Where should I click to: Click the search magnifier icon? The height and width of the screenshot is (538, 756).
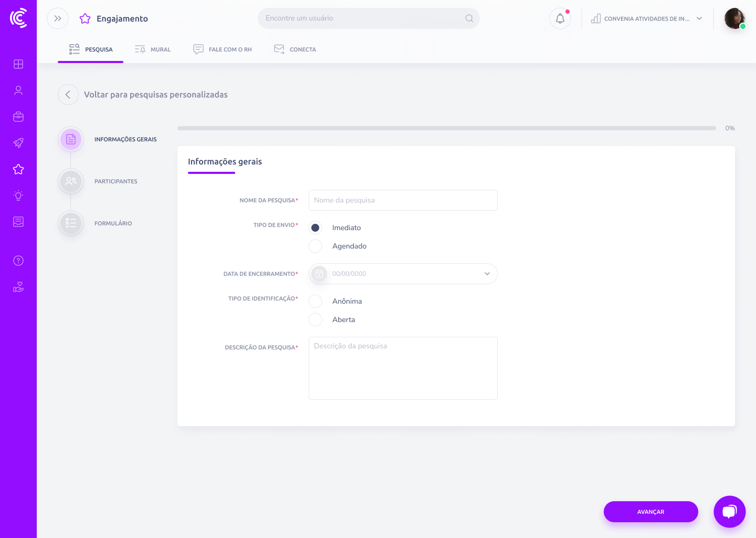click(x=469, y=18)
